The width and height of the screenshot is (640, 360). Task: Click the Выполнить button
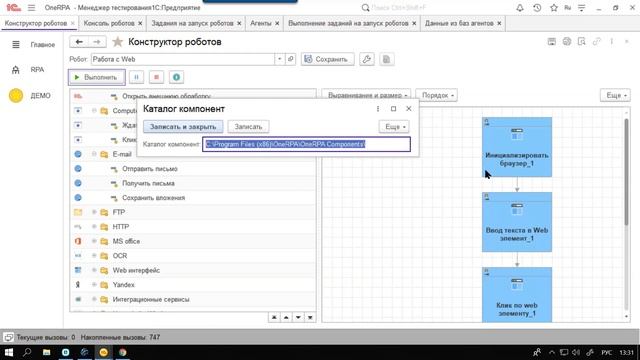click(x=97, y=77)
